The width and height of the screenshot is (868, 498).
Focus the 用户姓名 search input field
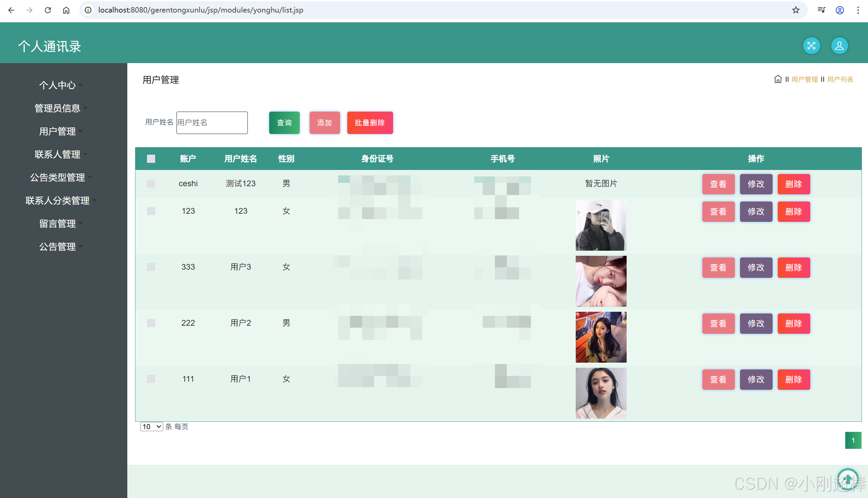click(212, 123)
